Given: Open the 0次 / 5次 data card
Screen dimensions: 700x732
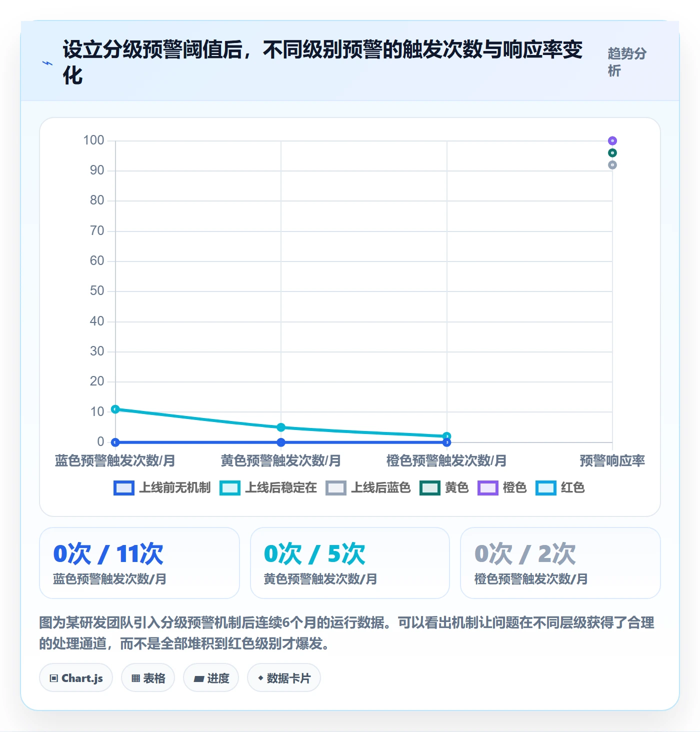Looking at the screenshot, I should click(350, 563).
